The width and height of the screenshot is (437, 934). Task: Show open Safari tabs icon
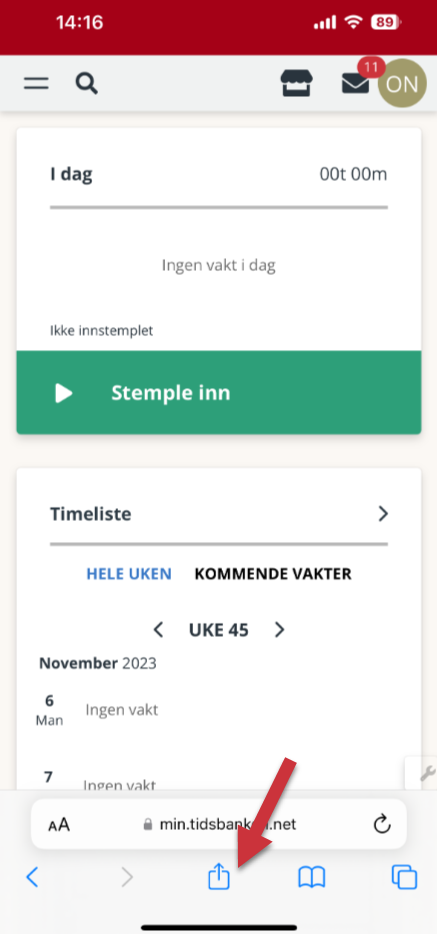pyautogui.click(x=404, y=877)
